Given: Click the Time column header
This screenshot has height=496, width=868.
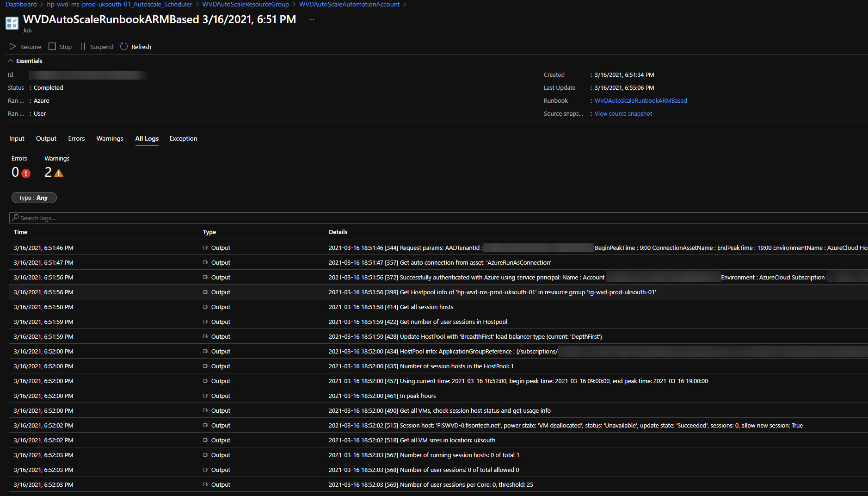Looking at the screenshot, I should click(x=21, y=232).
